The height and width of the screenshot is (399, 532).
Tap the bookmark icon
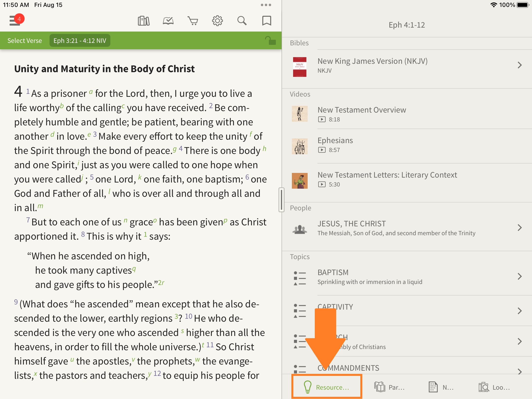pyautogui.click(x=266, y=21)
